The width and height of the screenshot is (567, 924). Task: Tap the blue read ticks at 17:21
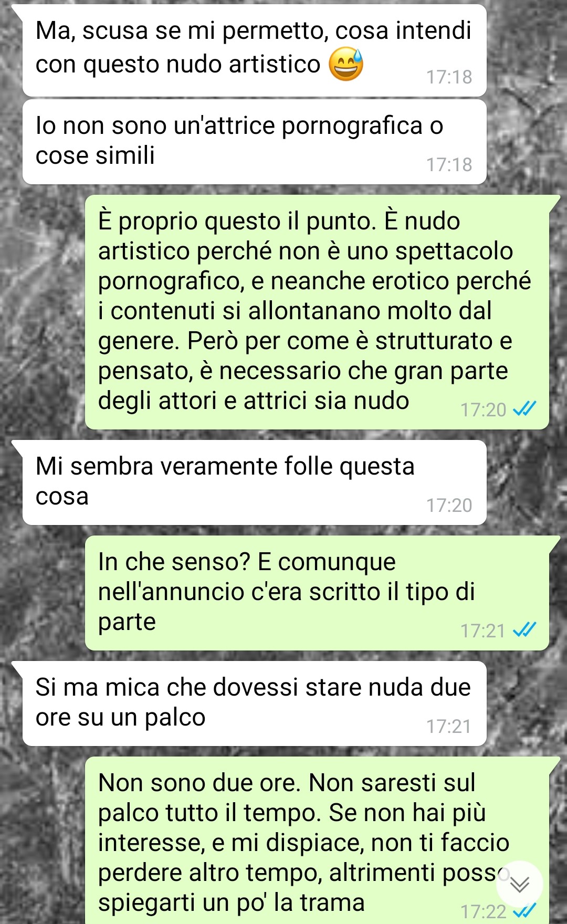click(x=524, y=629)
